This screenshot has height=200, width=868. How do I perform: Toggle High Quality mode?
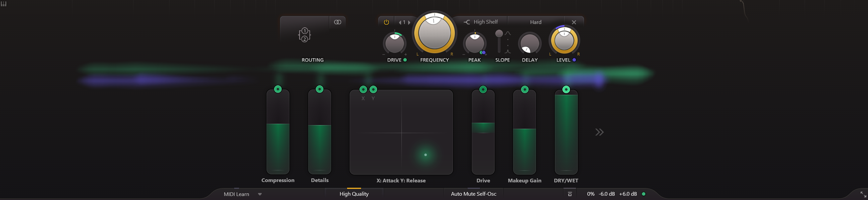pyautogui.click(x=354, y=194)
